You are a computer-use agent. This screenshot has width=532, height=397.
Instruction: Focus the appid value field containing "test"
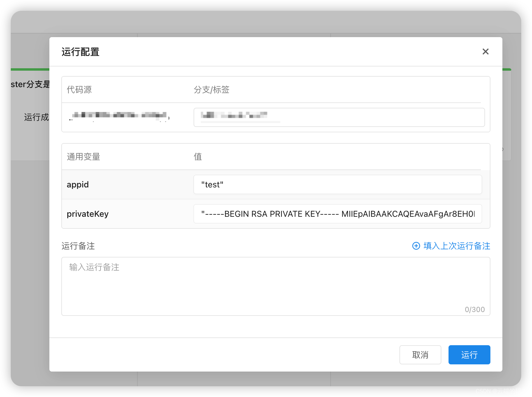(338, 184)
